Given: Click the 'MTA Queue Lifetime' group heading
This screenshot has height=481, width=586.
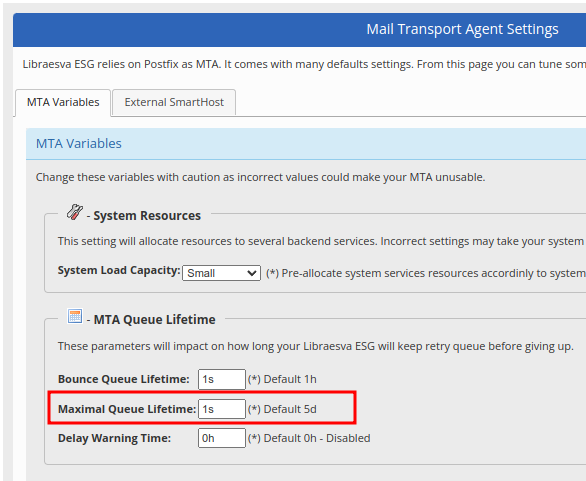Looking at the screenshot, I should click(x=154, y=320).
